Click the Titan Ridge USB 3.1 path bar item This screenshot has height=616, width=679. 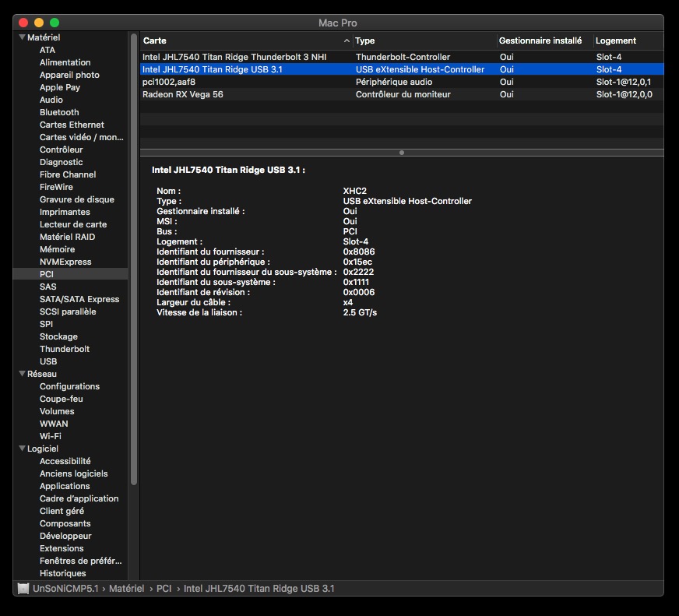[259, 588]
